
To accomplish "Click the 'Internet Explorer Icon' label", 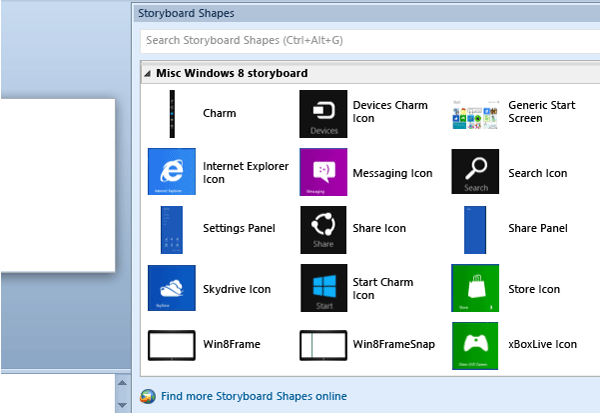I will pos(246,173).
